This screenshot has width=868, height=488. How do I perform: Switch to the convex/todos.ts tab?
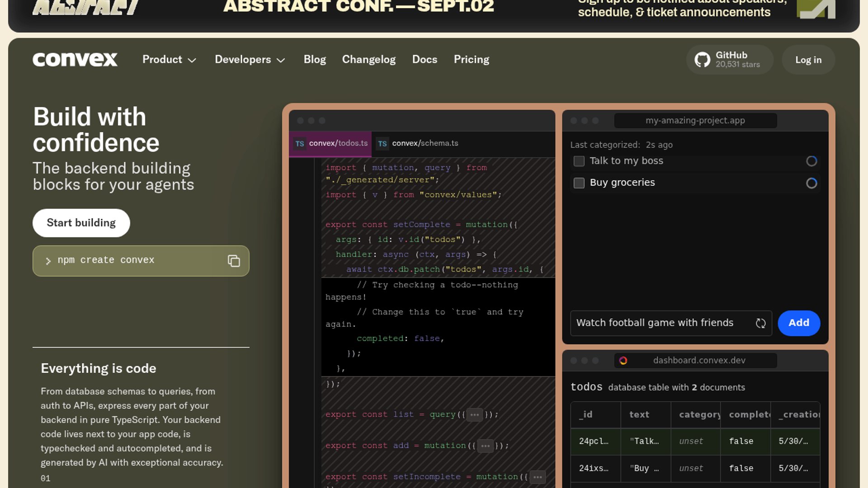tap(330, 144)
